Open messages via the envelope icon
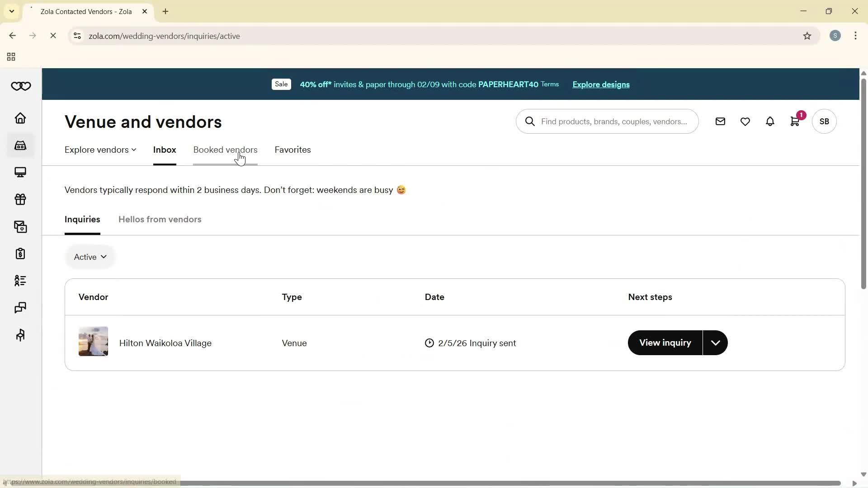 pyautogui.click(x=720, y=121)
